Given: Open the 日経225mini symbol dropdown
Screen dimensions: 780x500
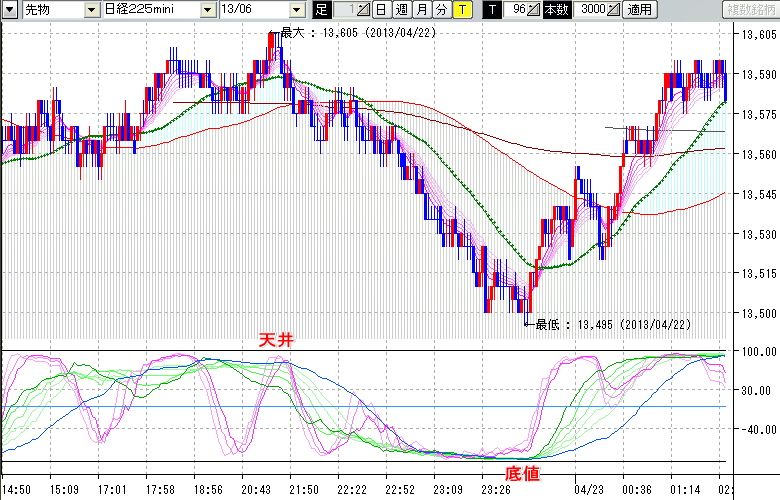Looking at the screenshot, I should pos(208,9).
